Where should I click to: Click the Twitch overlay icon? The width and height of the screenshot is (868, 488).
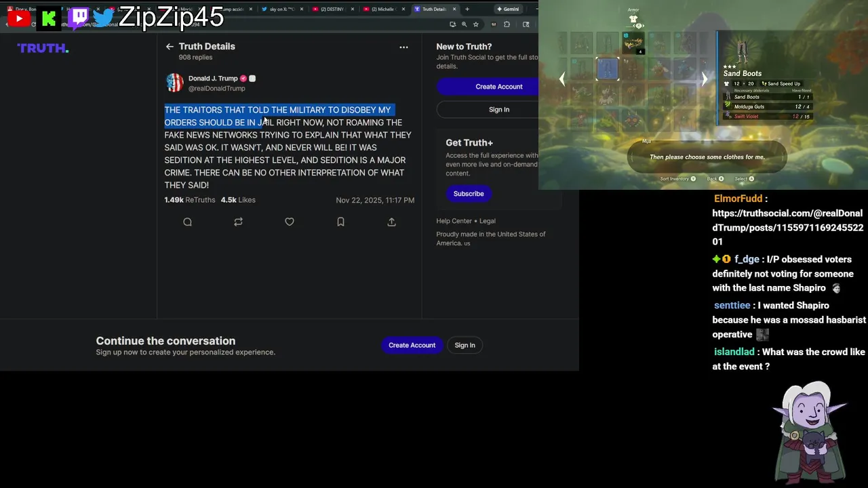[79, 18]
